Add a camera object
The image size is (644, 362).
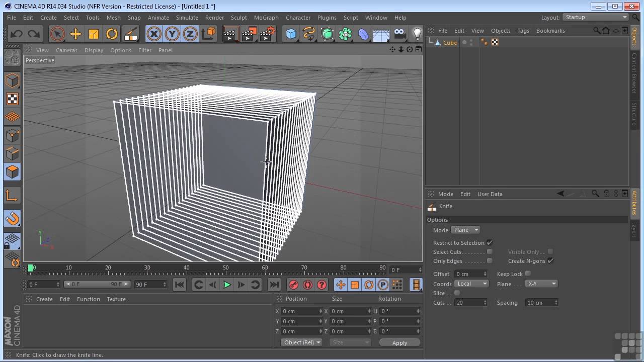click(x=399, y=34)
